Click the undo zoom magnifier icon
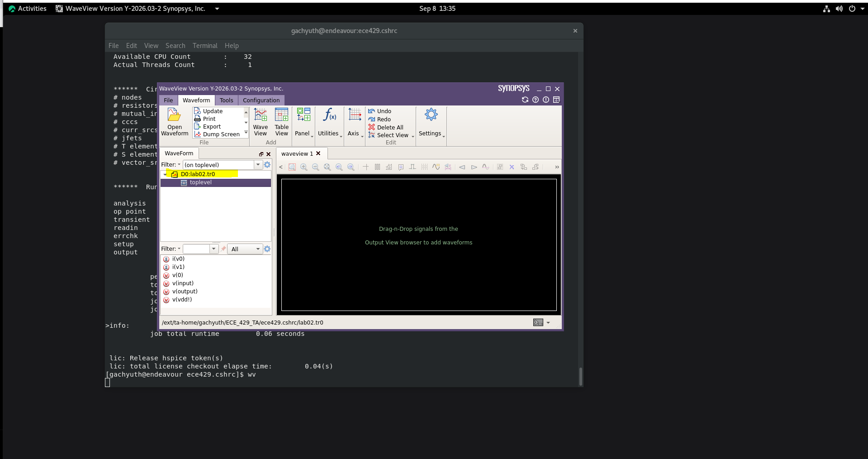This screenshot has height=459, width=868. [339, 167]
